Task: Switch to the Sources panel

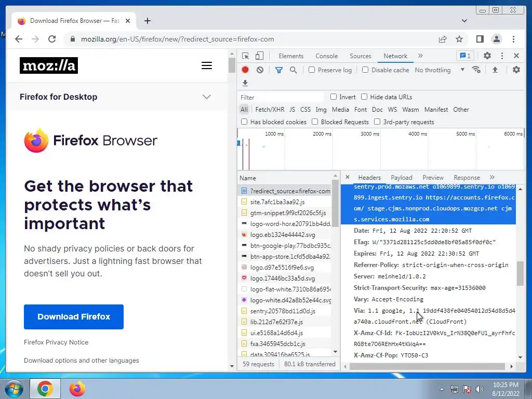Action: tap(361, 56)
